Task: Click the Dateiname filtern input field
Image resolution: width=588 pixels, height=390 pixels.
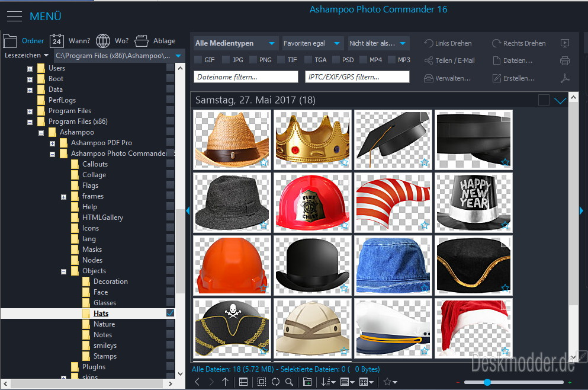Action: point(246,77)
